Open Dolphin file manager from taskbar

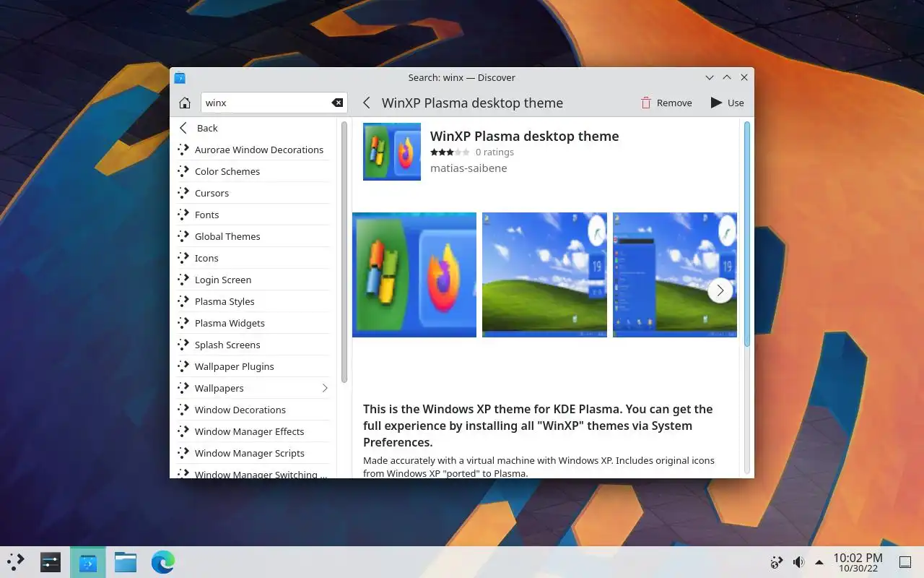126,562
